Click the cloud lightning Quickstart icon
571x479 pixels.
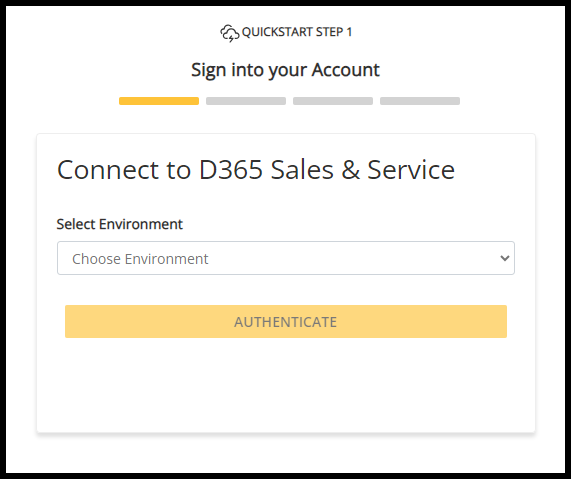[229, 33]
